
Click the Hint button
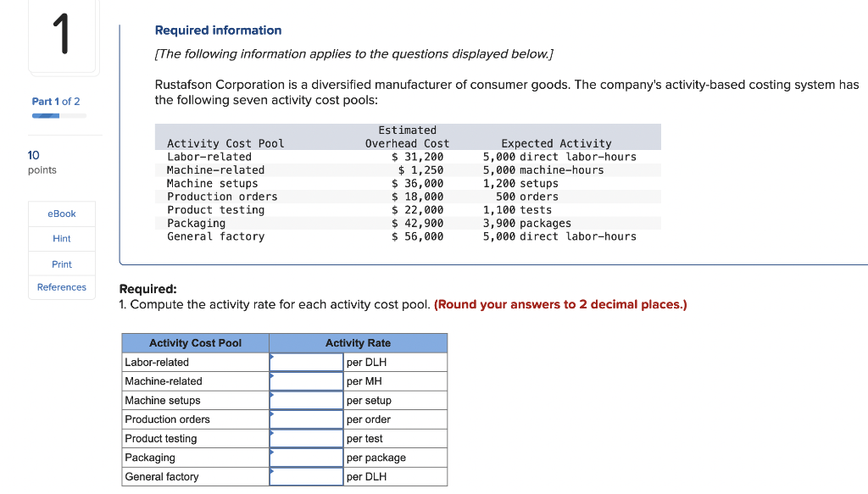(x=61, y=238)
